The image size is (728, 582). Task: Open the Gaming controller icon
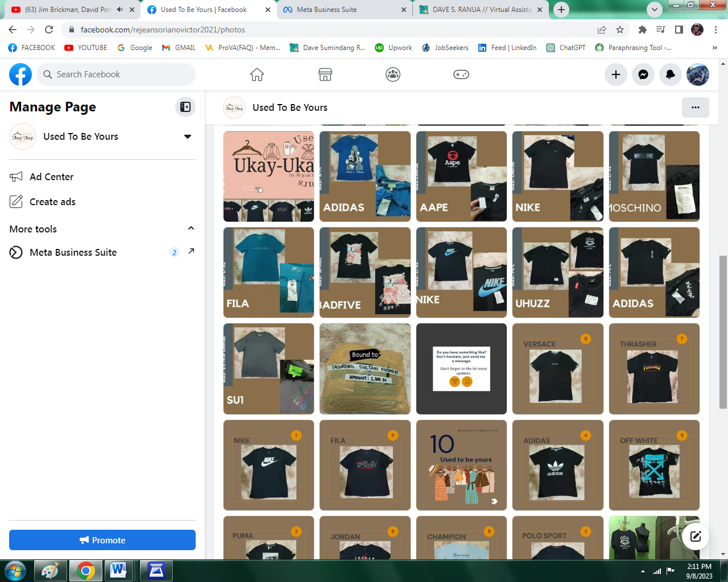click(x=461, y=74)
